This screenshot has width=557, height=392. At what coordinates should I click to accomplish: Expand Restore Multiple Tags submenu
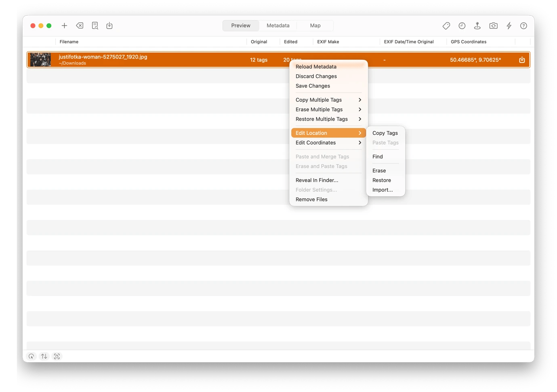328,119
